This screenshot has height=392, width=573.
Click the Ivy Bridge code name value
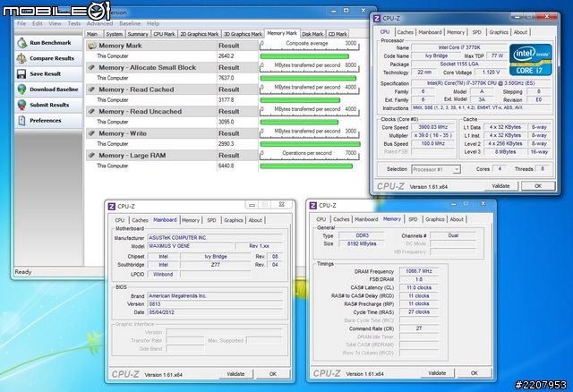click(436, 55)
